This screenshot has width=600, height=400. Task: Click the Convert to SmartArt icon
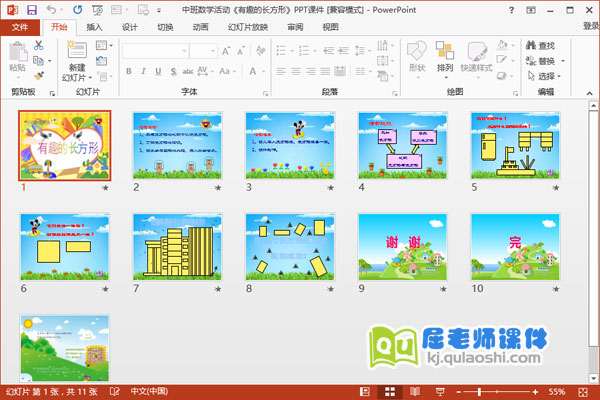(383, 76)
